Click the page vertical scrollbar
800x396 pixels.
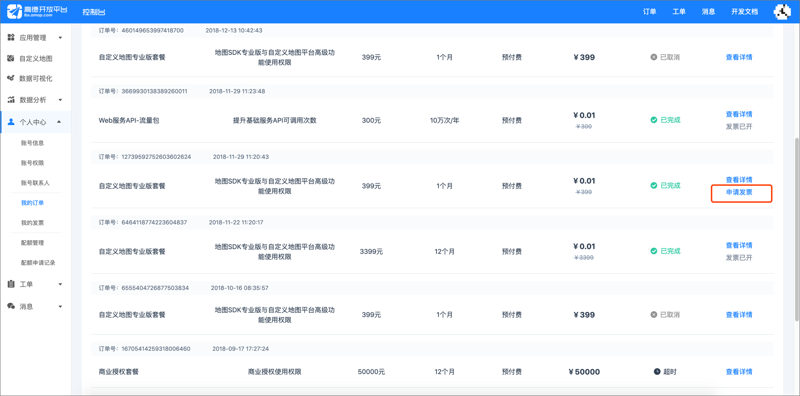click(796, 229)
